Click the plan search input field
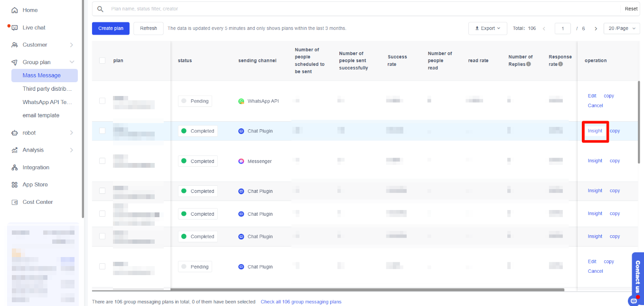644x306 pixels. tap(361, 9)
